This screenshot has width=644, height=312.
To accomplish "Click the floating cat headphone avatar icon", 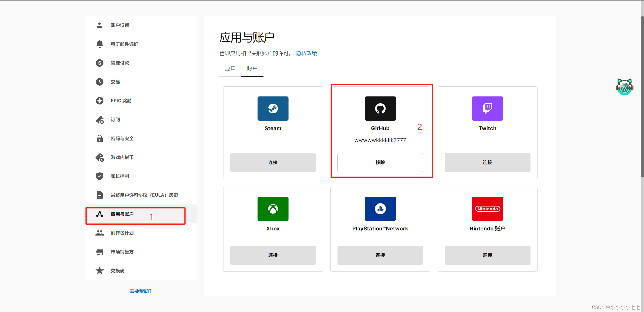I will pos(624,87).
